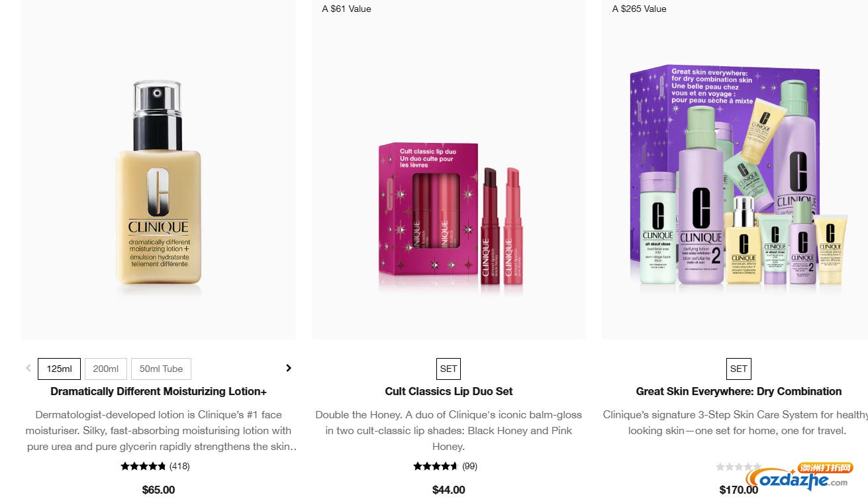
Task: Select the 200ml size option
Action: (106, 369)
